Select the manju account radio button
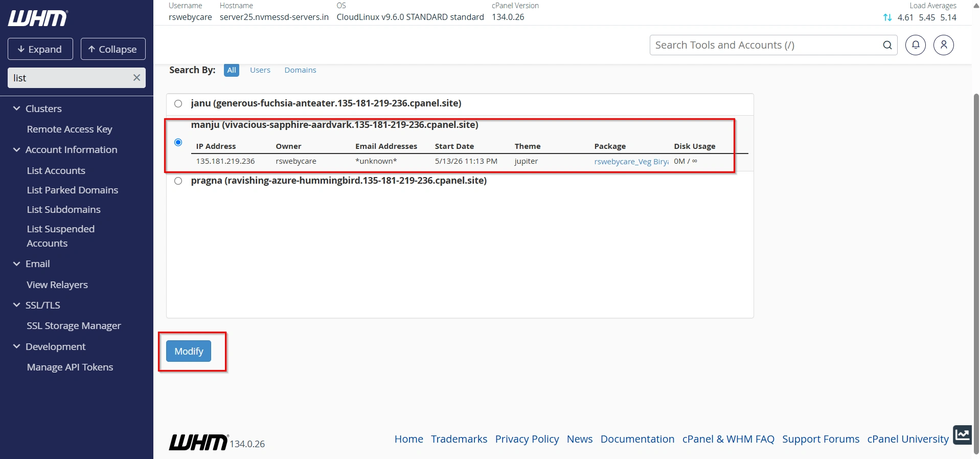980x459 pixels. pos(178,142)
